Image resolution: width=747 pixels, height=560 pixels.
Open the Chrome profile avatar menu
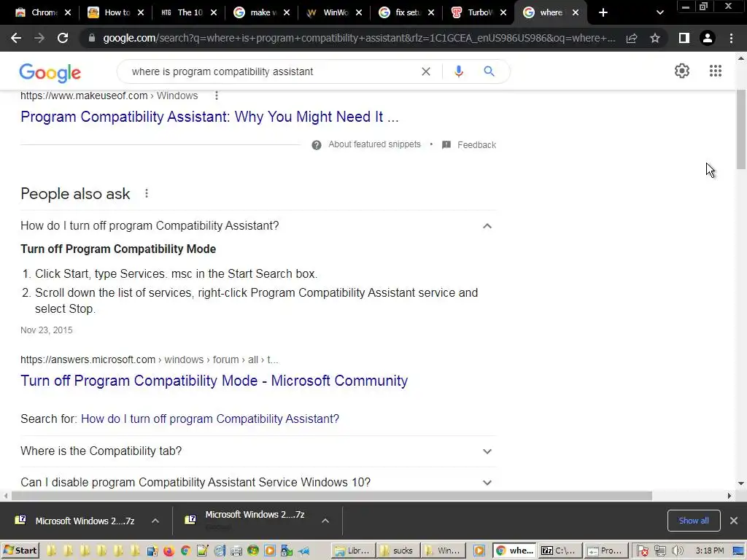point(708,38)
